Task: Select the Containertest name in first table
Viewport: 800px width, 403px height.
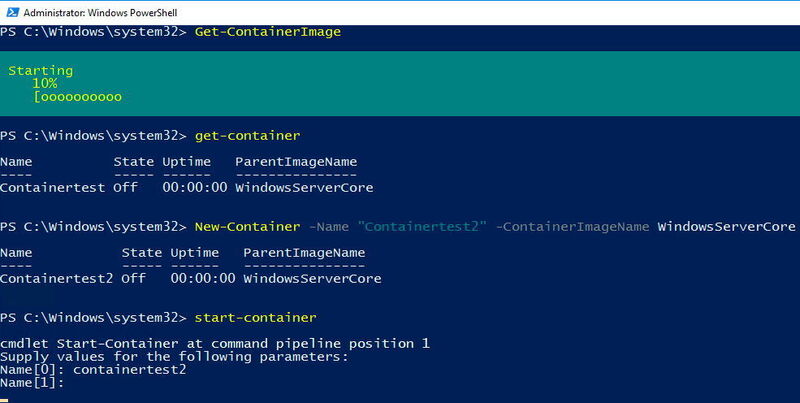Action: click(52, 187)
